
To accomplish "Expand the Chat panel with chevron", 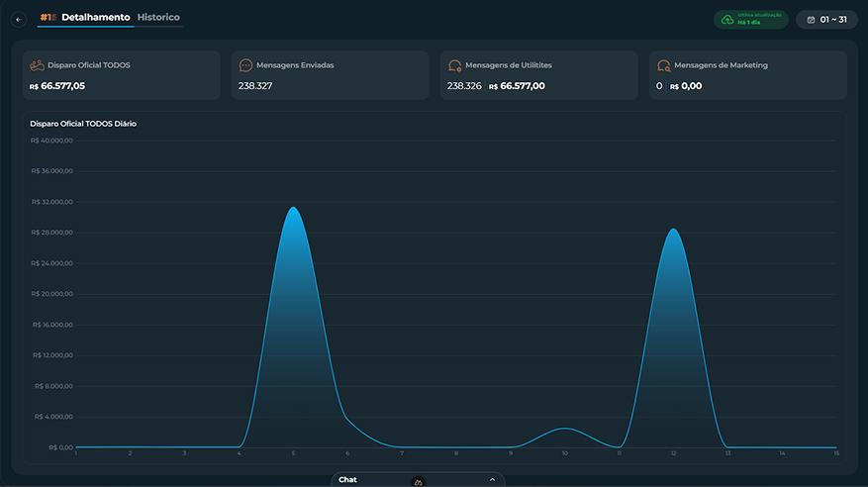I will click(x=492, y=479).
